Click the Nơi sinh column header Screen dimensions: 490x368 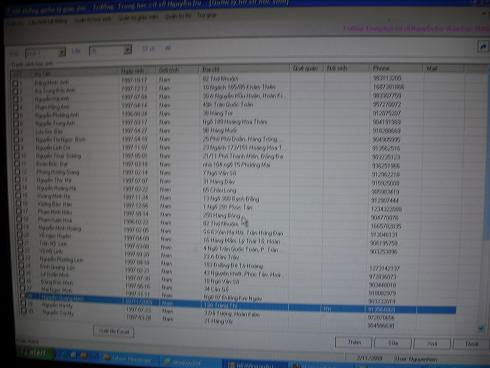pyautogui.click(x=347, y=68)
